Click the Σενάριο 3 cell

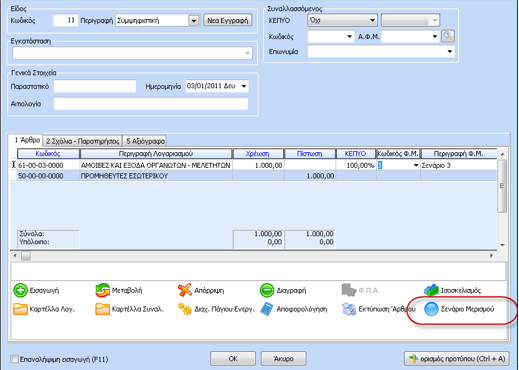459,165
